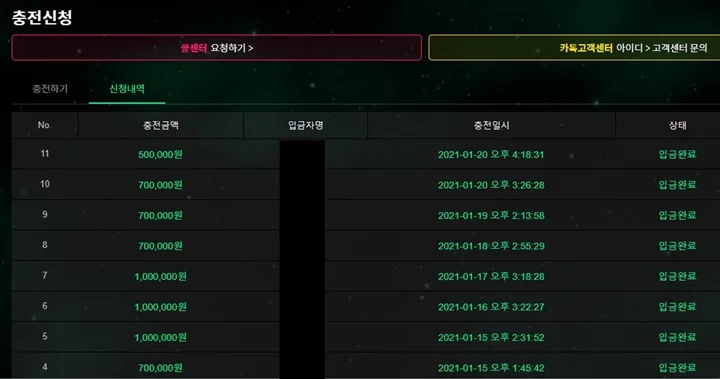Image resolution: width=720 pixels, height=379 pixels.
Task: Click date 2021-01-20 오후 4:18:31
Action: (491, 154)
